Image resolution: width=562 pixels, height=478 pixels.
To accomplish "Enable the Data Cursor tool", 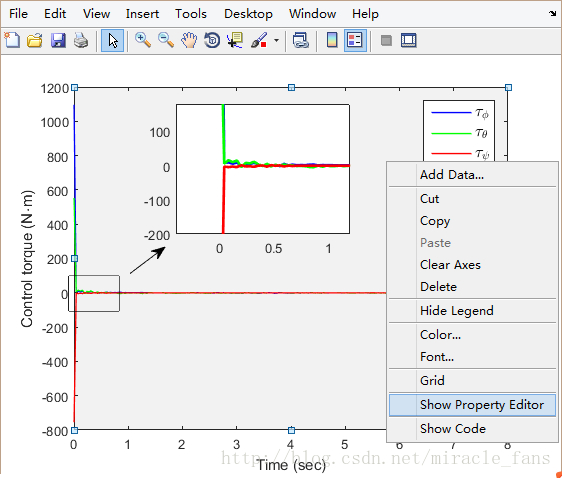I will [235, 40].
